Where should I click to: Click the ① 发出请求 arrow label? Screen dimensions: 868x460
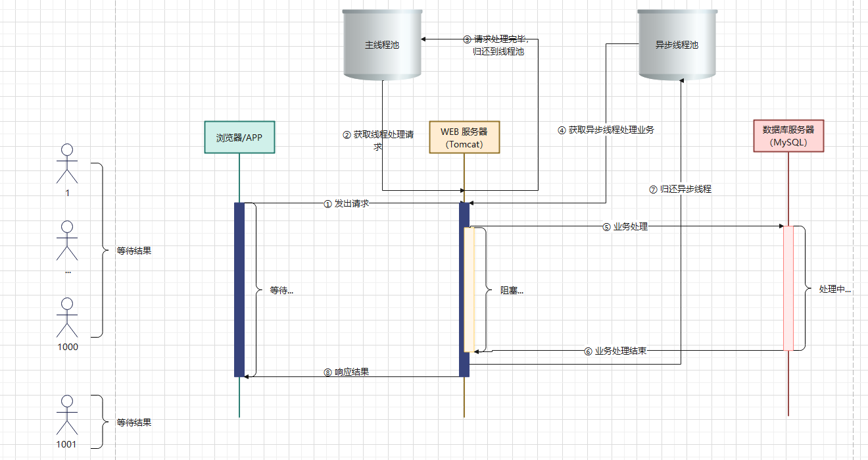tap(347, 203)
